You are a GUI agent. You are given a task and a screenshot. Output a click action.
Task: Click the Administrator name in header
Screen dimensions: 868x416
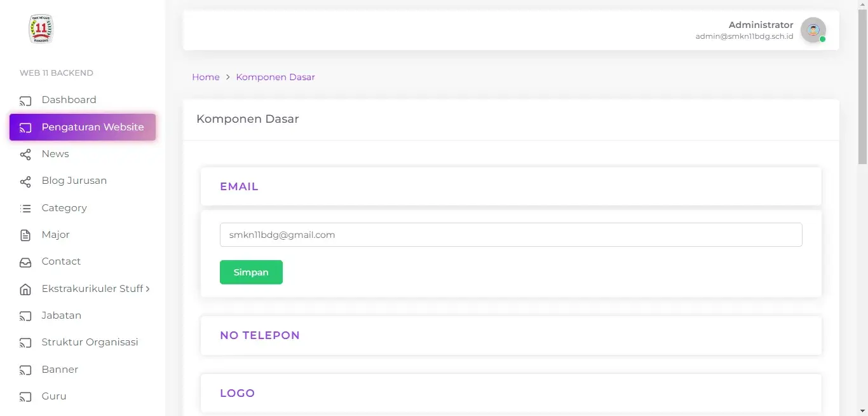tap(761, 25)
